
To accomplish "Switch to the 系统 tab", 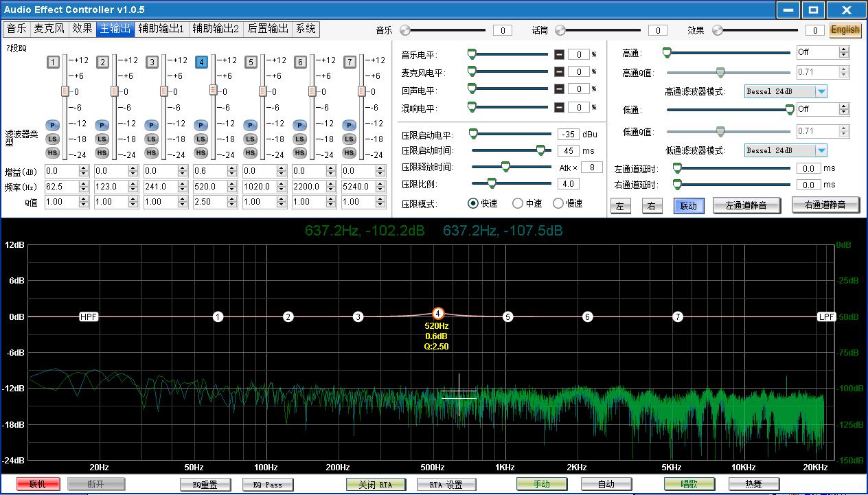I will pyautogui.click(x=304, y=29).
